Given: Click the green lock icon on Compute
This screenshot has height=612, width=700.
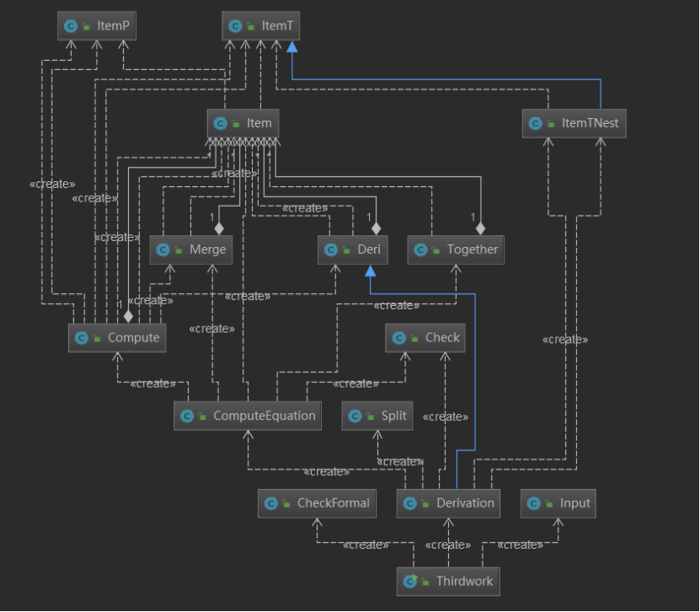Looking at the screenshot, I should [x=97, y=338].
